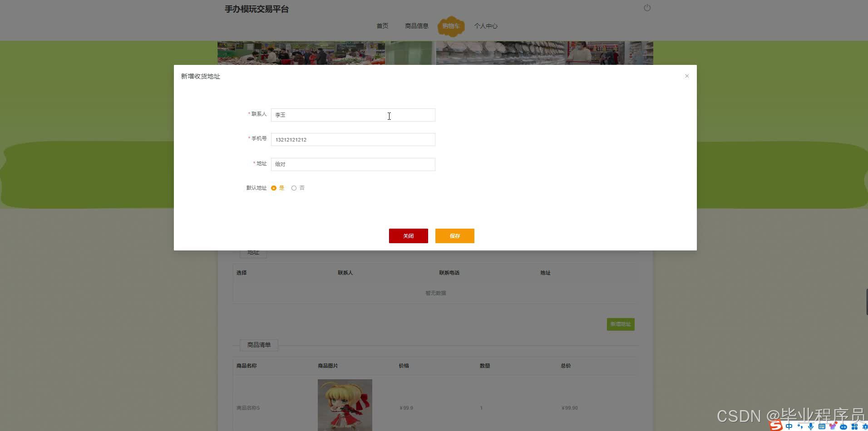Screen dimensions: 868x431
Task: Activate the microphone voice input tray icon
Action: [x=810, y=426]
